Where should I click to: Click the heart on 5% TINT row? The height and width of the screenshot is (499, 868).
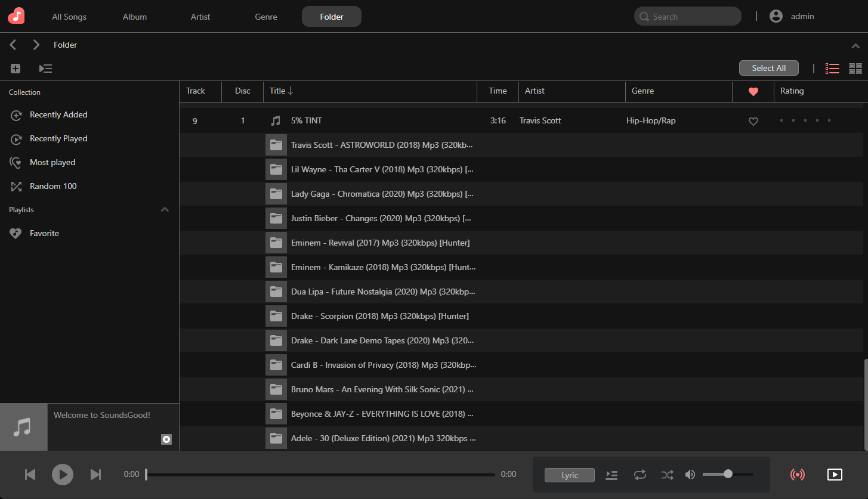[x=753, y=121]
